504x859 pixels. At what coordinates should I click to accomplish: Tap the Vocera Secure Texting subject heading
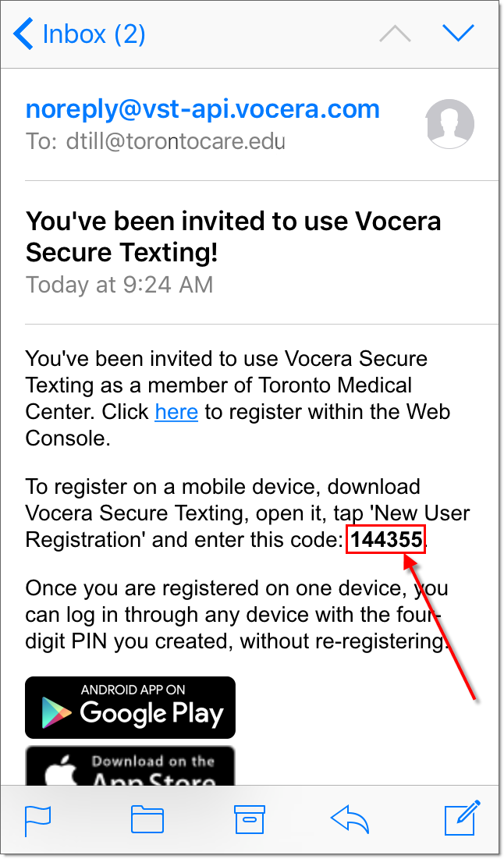(x=233, y=236)
